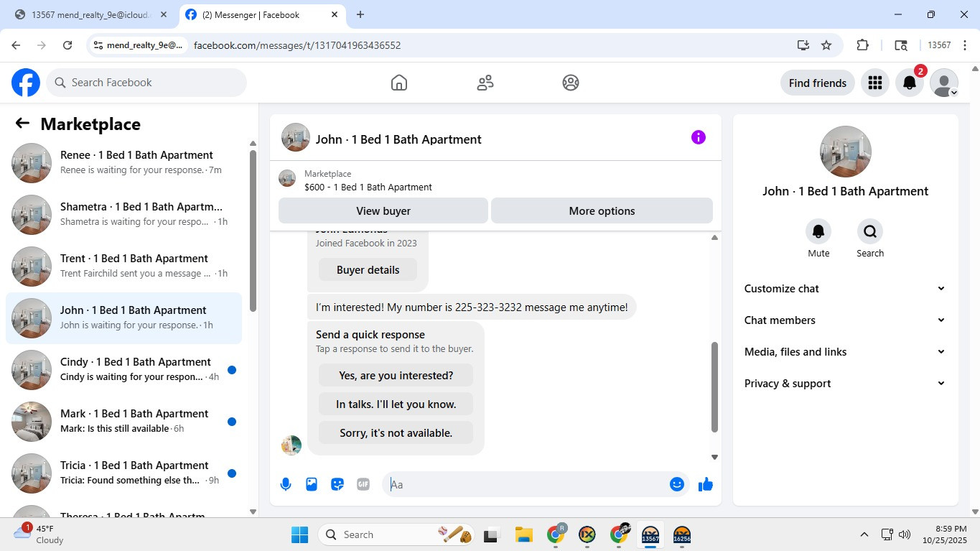Open the Groups icon in top navigation

571,83
